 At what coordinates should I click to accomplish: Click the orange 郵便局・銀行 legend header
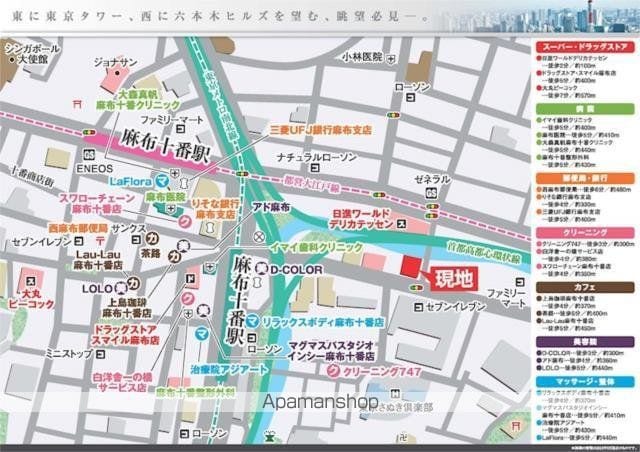585,178
